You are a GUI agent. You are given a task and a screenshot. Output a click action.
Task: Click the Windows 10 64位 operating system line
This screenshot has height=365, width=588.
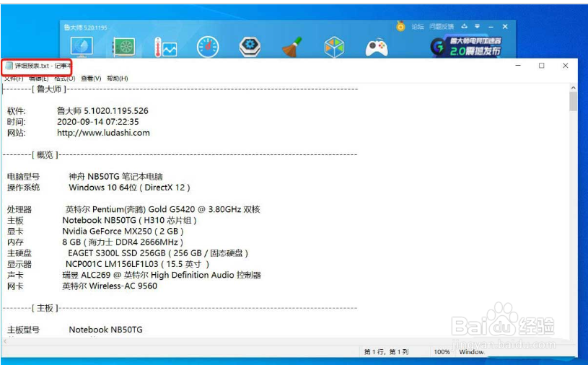pos(129,188)
